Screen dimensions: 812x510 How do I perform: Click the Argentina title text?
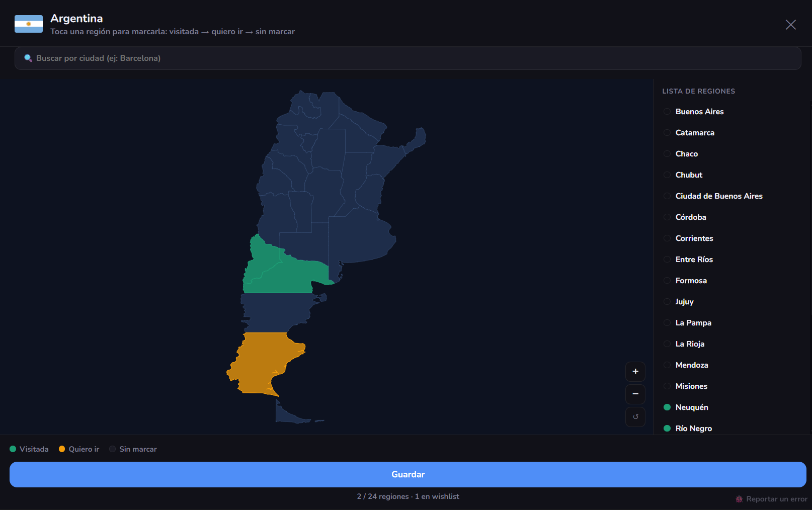click(76, 19)
